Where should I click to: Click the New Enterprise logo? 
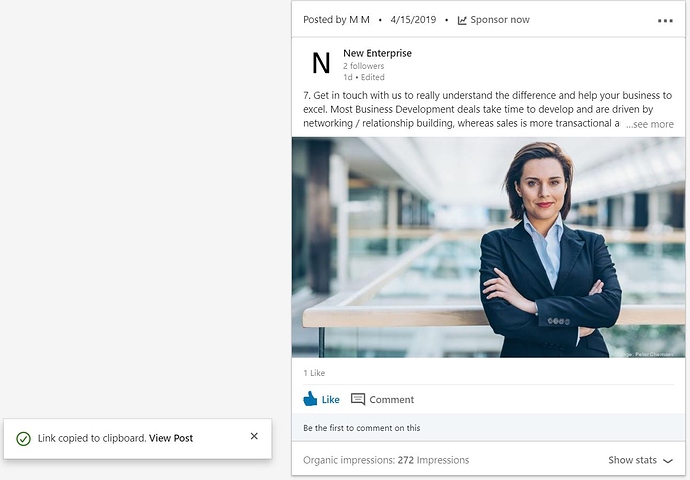[x=321, y=64]
